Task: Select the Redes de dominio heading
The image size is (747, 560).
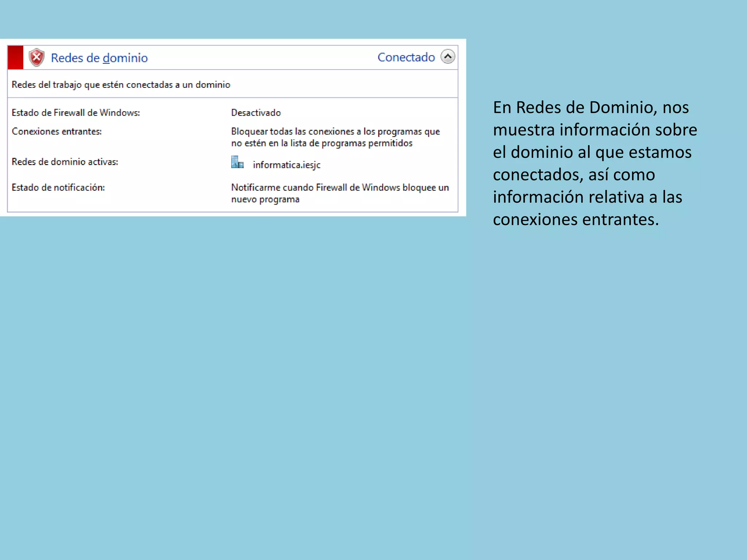Action: (x=99, y=58)
